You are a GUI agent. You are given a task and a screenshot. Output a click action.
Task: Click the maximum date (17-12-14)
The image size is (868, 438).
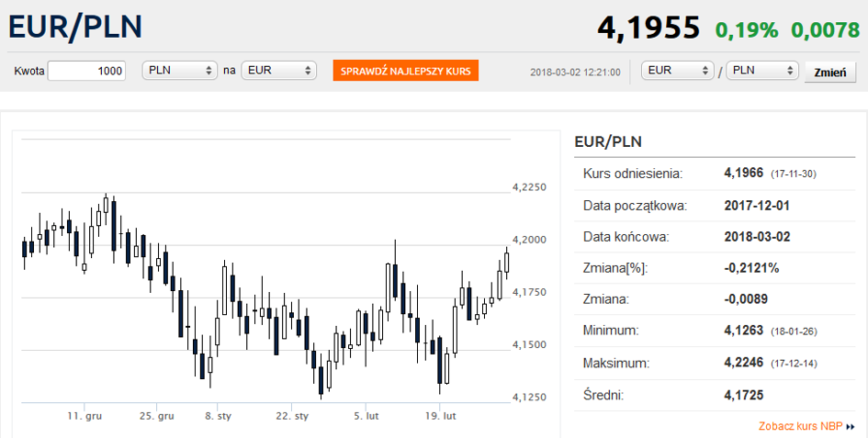(794, 364)
